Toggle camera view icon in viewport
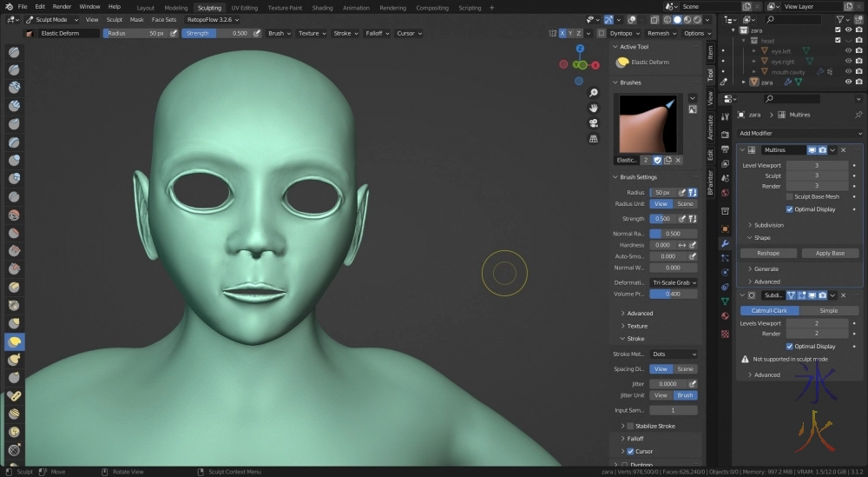This screenshot has width=868, height=477. pyautogui.click(x=594, y=123)
